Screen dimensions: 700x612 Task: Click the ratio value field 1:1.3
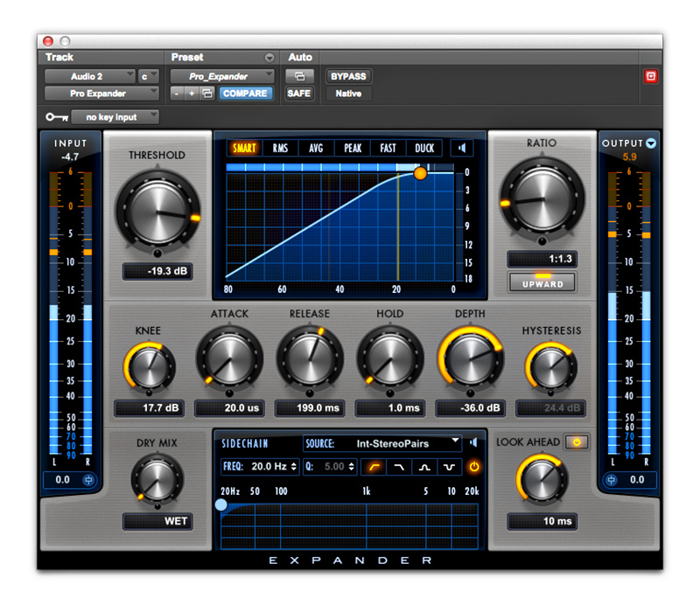pos(542,259)
